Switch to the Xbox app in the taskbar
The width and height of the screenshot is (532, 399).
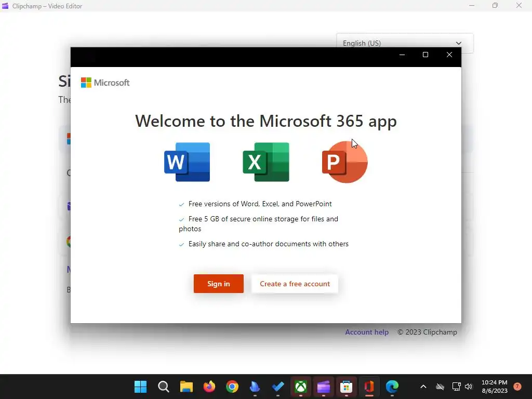point(301,387)
